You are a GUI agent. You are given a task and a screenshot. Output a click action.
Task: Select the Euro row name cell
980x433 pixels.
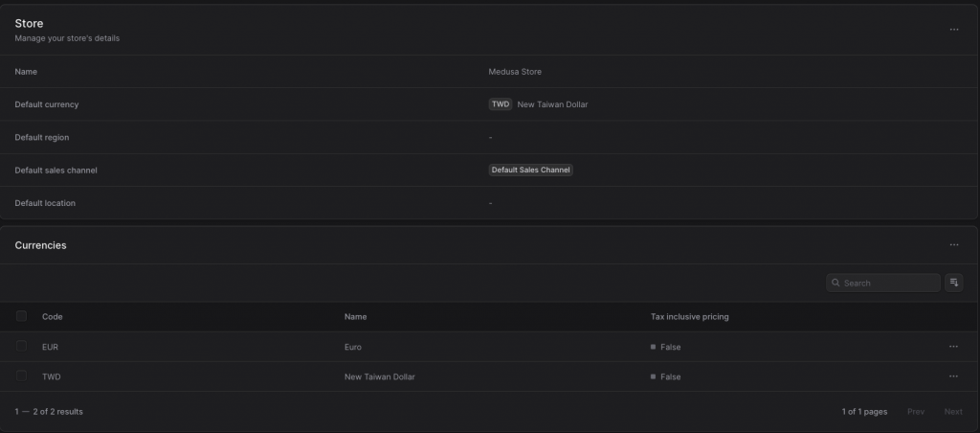point(352,347)
